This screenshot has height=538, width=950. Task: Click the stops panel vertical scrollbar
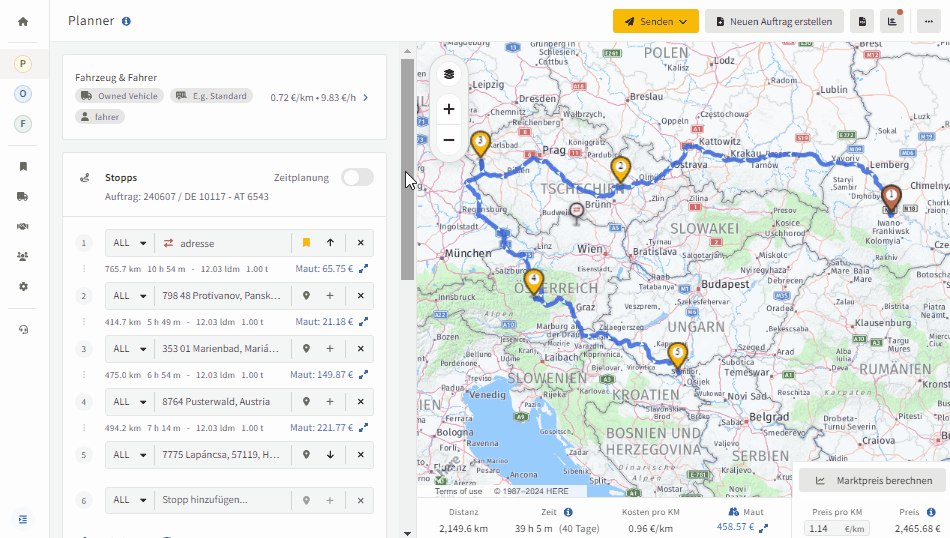click(x=407, y=170)
